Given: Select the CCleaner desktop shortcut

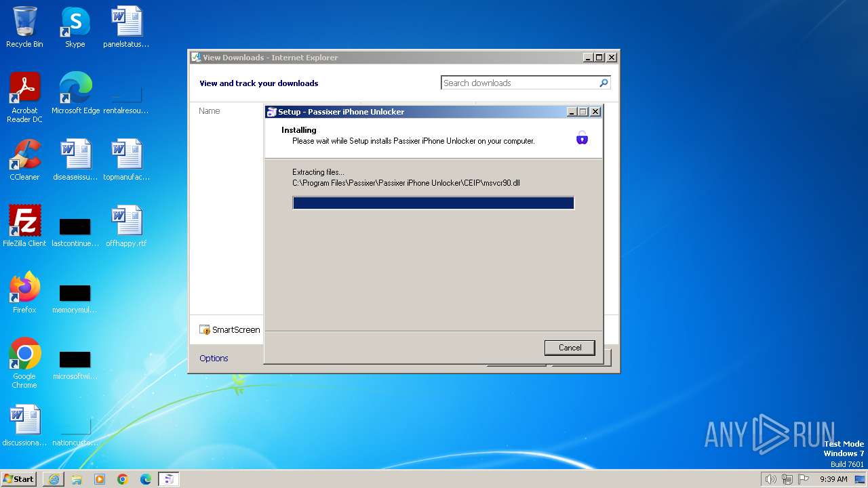Looking at the screenshot, I should click(24, 160).
